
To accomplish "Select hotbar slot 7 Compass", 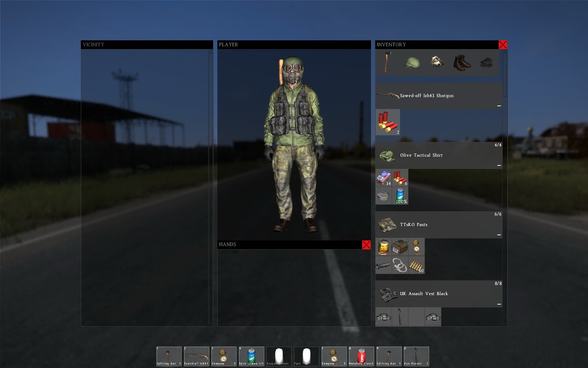I will tap(334, 356).
